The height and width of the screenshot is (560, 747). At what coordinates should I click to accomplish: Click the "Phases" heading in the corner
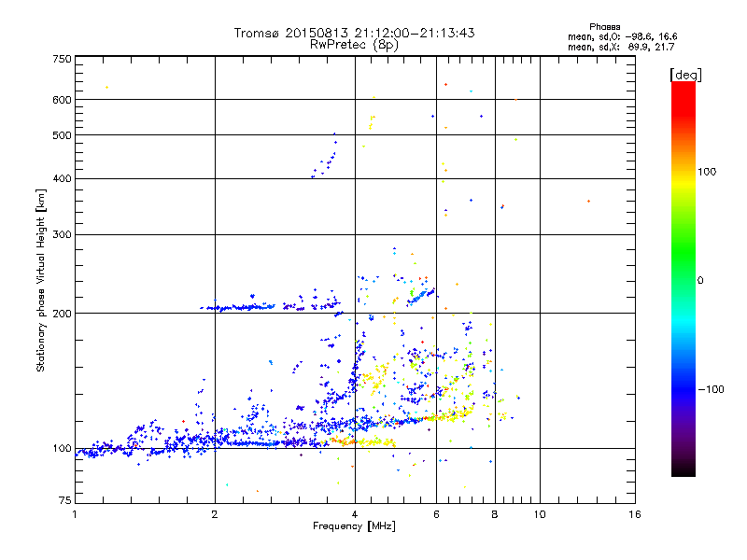click(604, 27)
